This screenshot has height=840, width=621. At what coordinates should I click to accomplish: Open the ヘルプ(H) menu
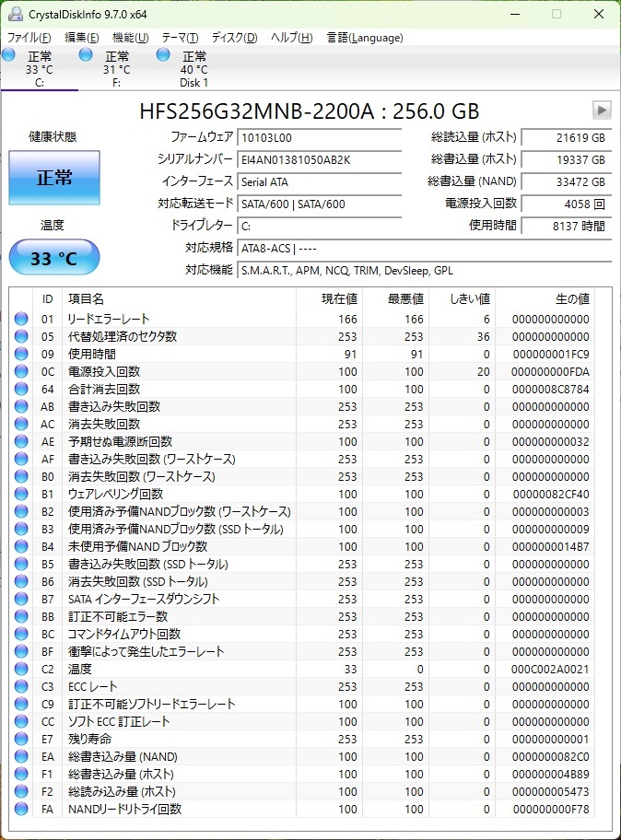coord(291,38)
